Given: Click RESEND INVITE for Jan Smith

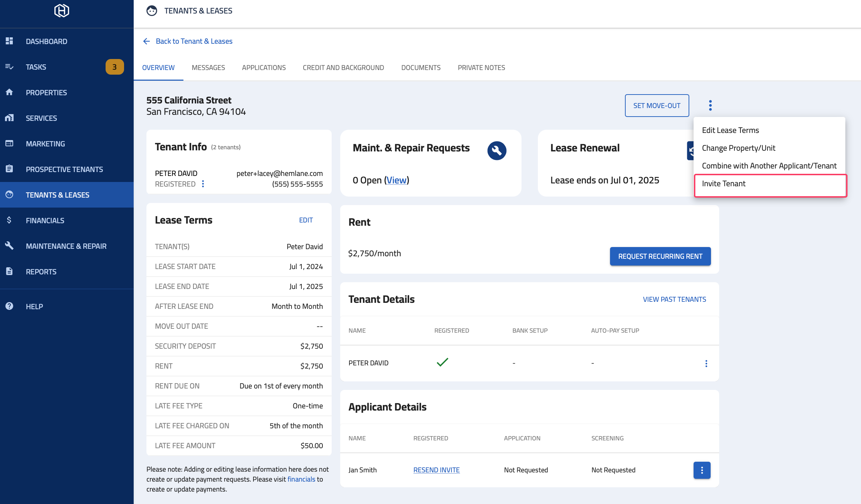Looking at the screenshot, I should pyautogui.click(x=437, y=470).
